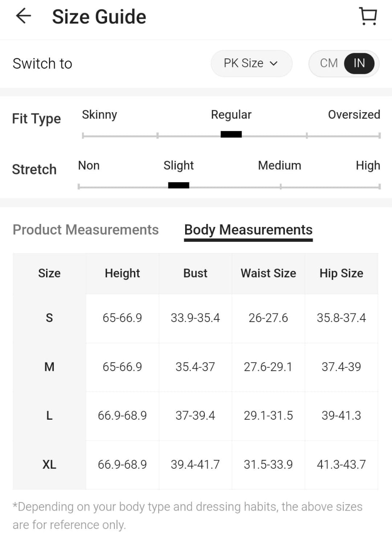Click the Hip Size column header
This screenshot has height=546, width=392.
pyautogui.click(x=341, y=273)
